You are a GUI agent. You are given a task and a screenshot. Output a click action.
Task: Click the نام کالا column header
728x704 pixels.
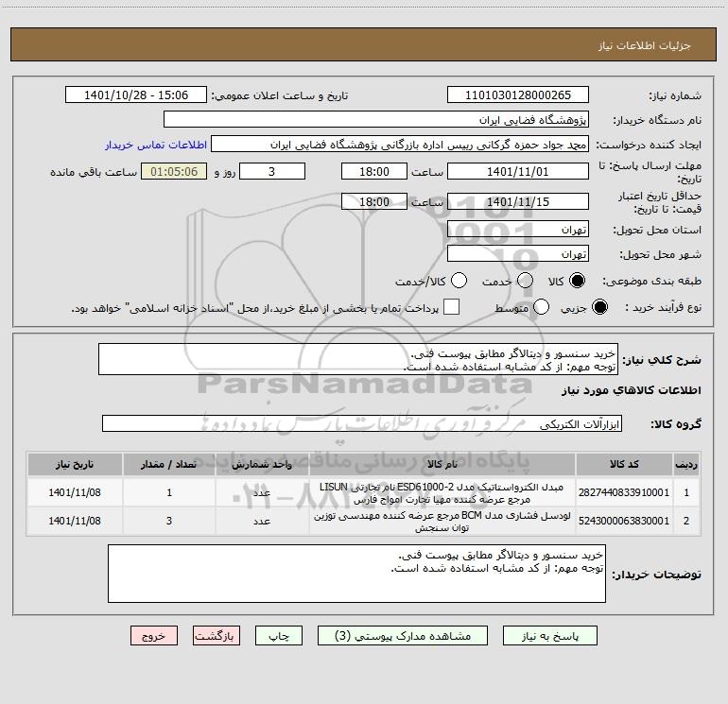[442, 465]
